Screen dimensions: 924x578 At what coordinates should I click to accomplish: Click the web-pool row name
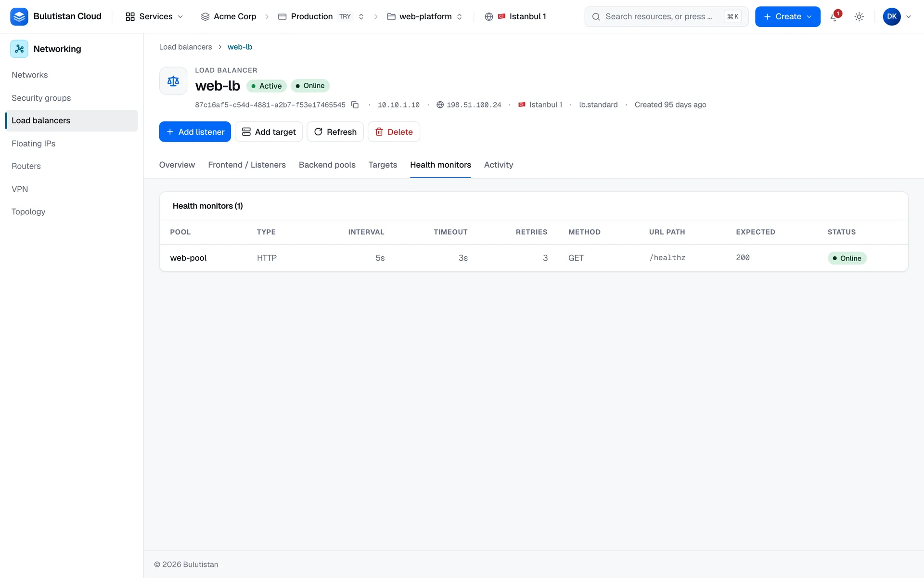(188, 258)
